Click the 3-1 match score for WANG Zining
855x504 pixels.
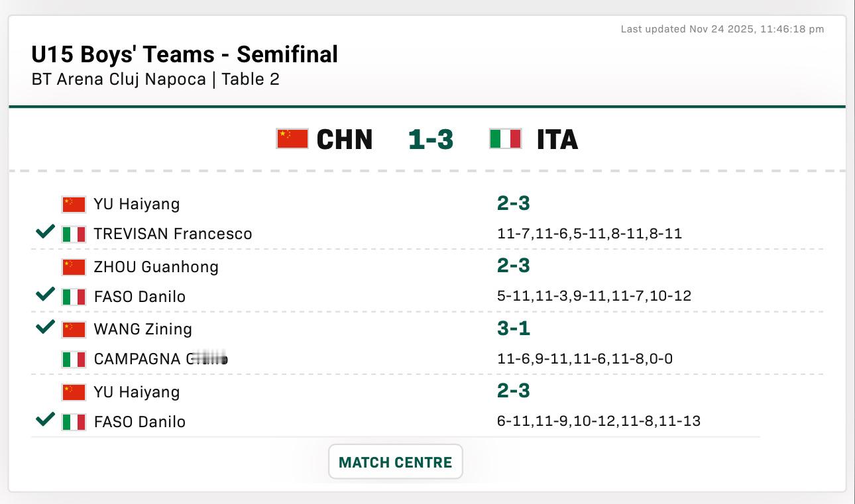[x=514, y=328]
